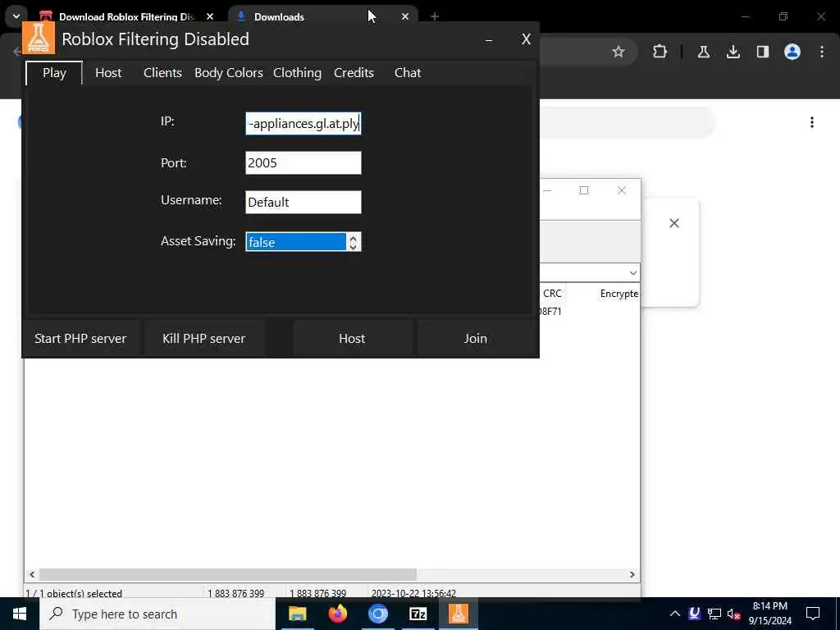Open Chrome Labs flask icon
The height and width of the screenshot is (630, 840).
click(x=703, y=52)
